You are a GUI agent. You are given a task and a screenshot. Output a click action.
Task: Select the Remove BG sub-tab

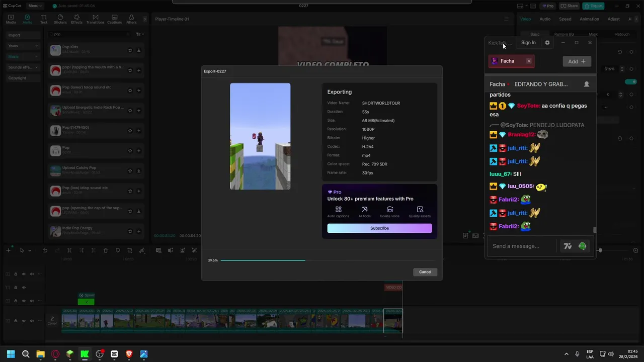(x=564, y=34)
